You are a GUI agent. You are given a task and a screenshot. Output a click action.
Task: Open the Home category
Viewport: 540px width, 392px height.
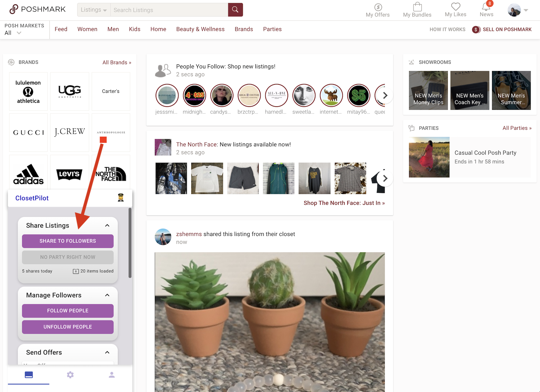click(158, 29)
